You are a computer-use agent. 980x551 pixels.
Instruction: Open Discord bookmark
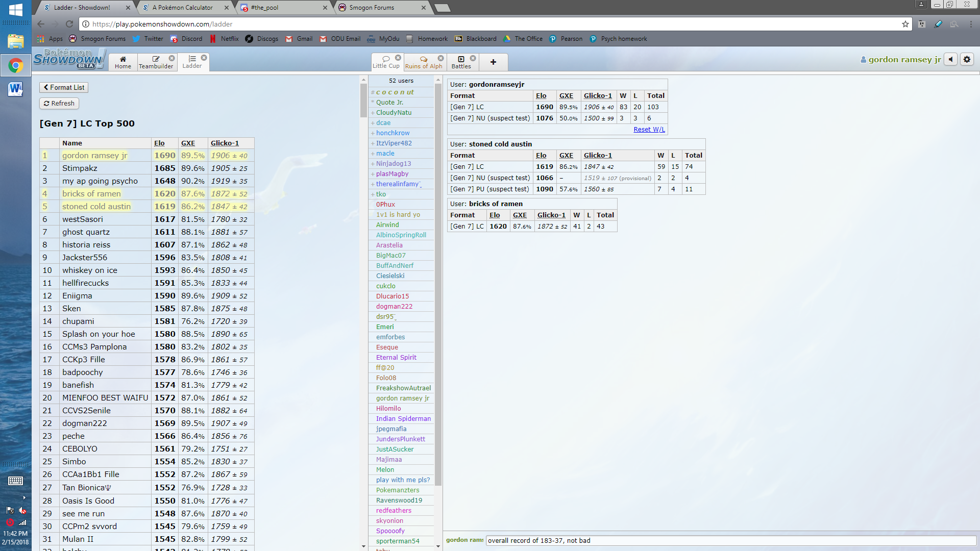tap(186, 39)
